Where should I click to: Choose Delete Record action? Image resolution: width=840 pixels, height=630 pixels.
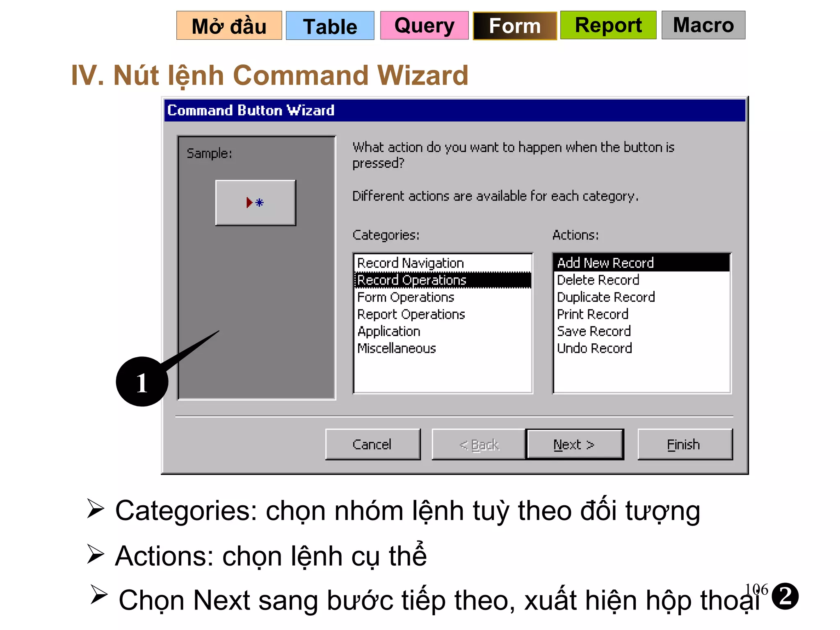[641, 280]
